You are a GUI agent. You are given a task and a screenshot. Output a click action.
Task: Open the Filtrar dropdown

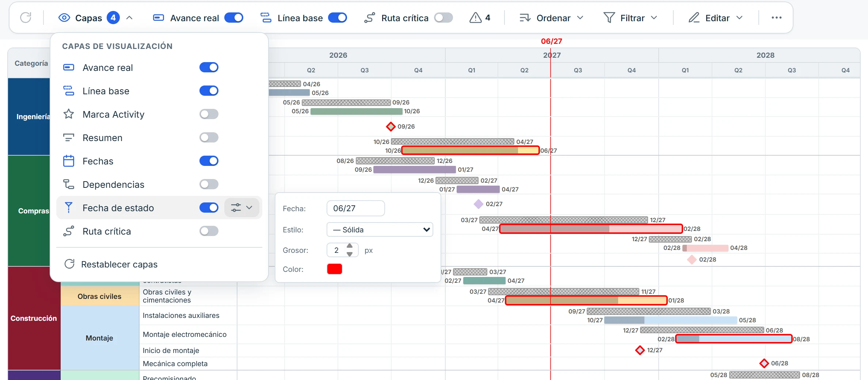pos(631,18)
